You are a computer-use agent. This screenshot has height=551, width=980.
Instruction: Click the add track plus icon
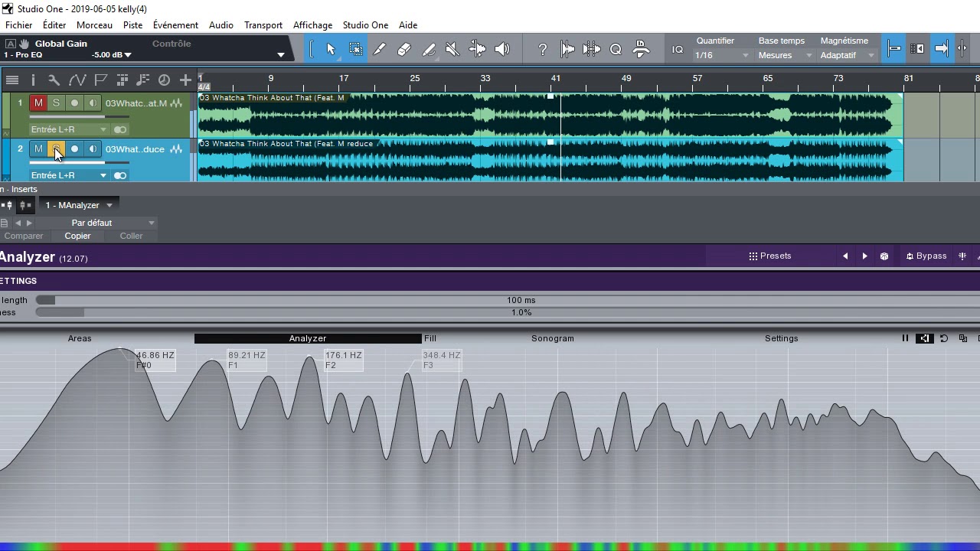coord(185,80)
